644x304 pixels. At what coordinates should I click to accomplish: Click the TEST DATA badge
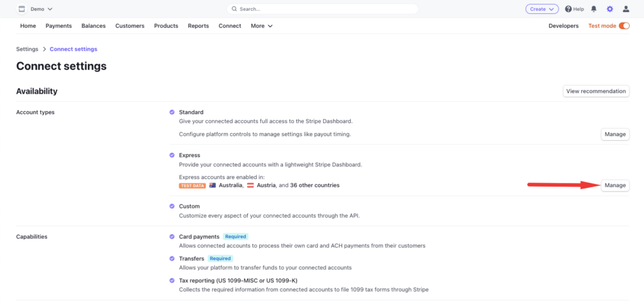pos(192,185)
